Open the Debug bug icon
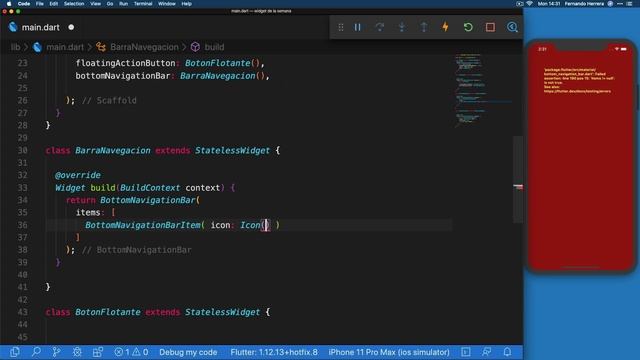Image resolution: width=640 pixels, height=360 pixels. pos(77,352)
